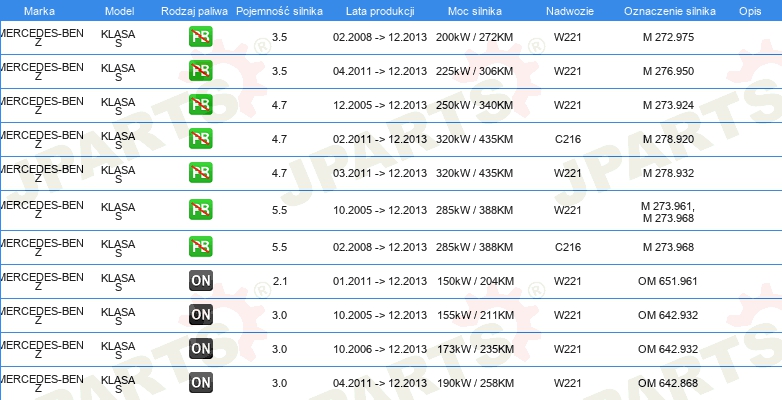The width and height of the screenshot is (782, 400).
Task: Click the Oznaczenie silnika column header
Action: point(669,11)
